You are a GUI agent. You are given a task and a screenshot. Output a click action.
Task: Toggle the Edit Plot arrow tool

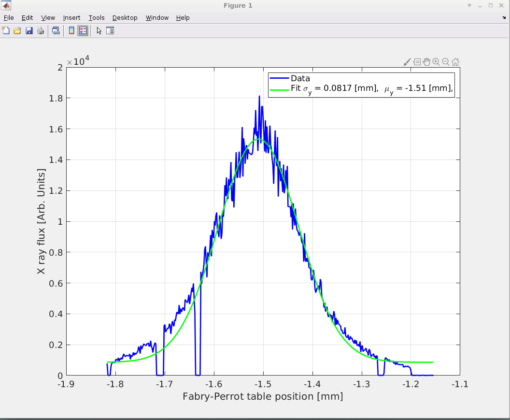(x=99, y=31)
